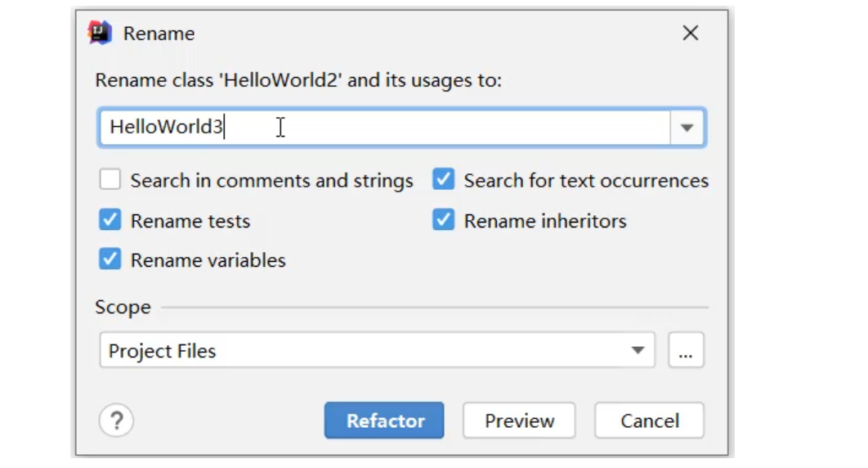Untick the Rename variables option

(110, 259)
